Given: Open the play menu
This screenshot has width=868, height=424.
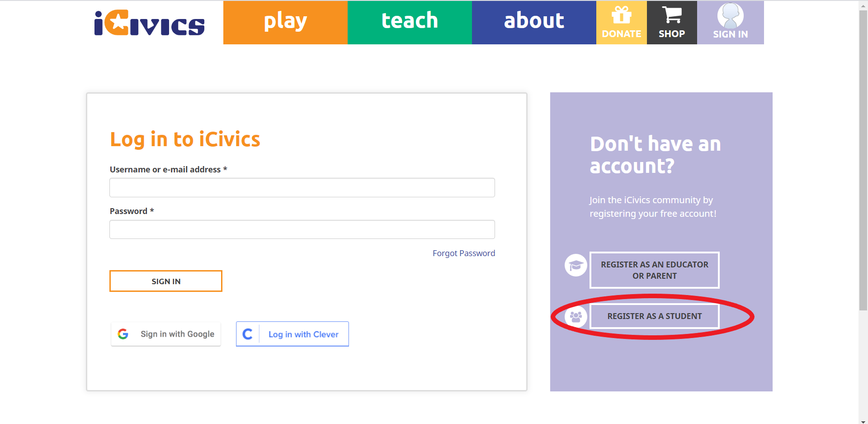Looking at the screenshot, I should pos(285,22).
